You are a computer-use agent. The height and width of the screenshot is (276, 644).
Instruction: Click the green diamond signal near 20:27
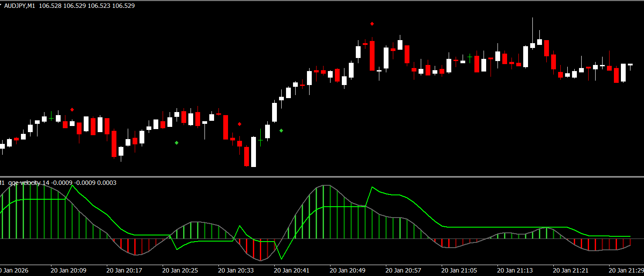pyautogui.click(x=177, y=143)
